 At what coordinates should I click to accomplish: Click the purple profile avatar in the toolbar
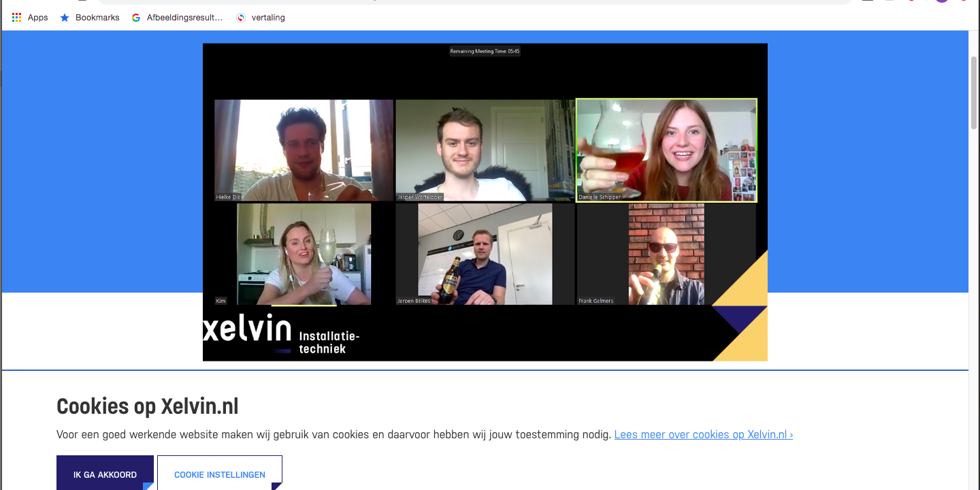942,1
